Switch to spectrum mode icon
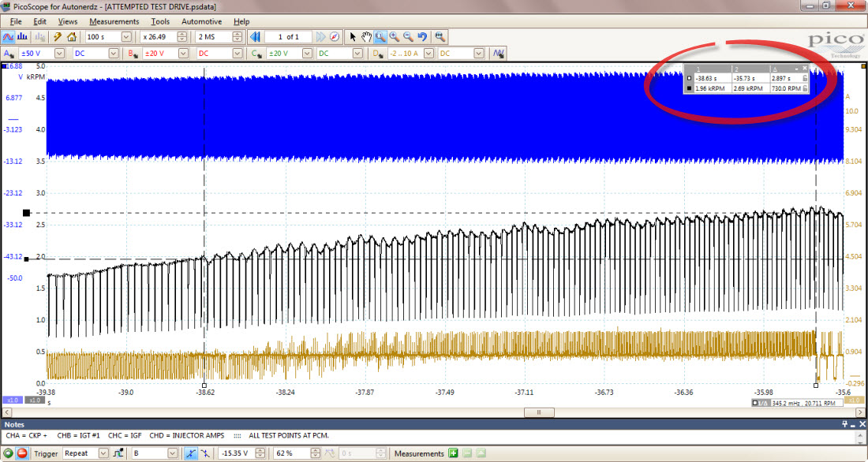 point(22,37)
